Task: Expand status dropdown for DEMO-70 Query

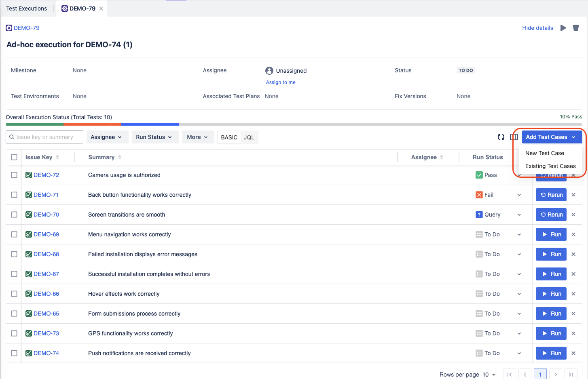Action: pyautogui.click(x=519, y=215)
